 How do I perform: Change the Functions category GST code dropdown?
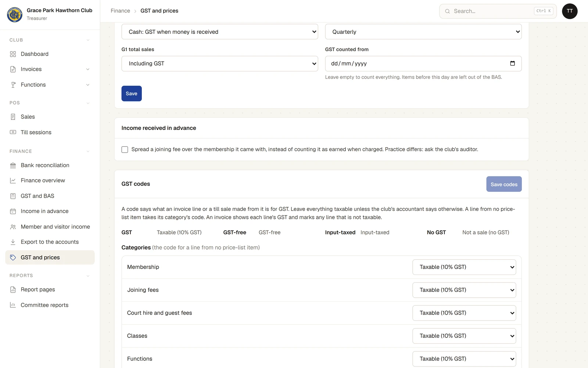(x=464, y=359)
